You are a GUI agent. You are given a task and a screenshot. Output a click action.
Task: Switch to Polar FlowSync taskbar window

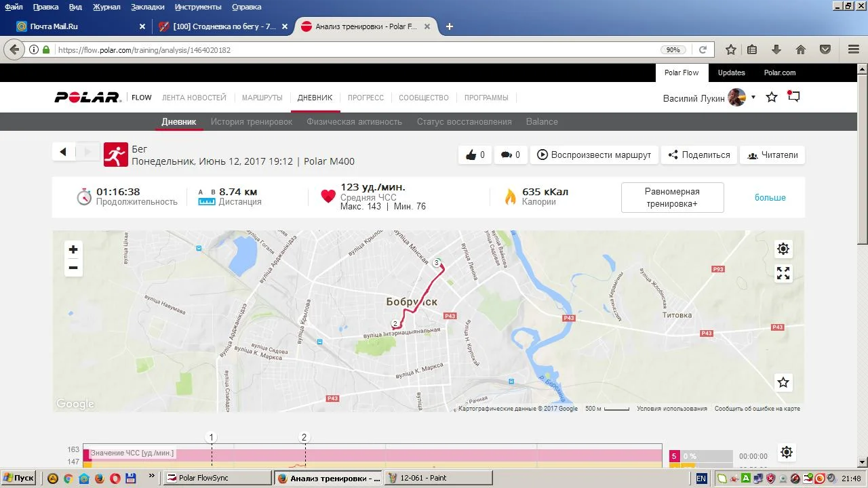pos(218,478)
